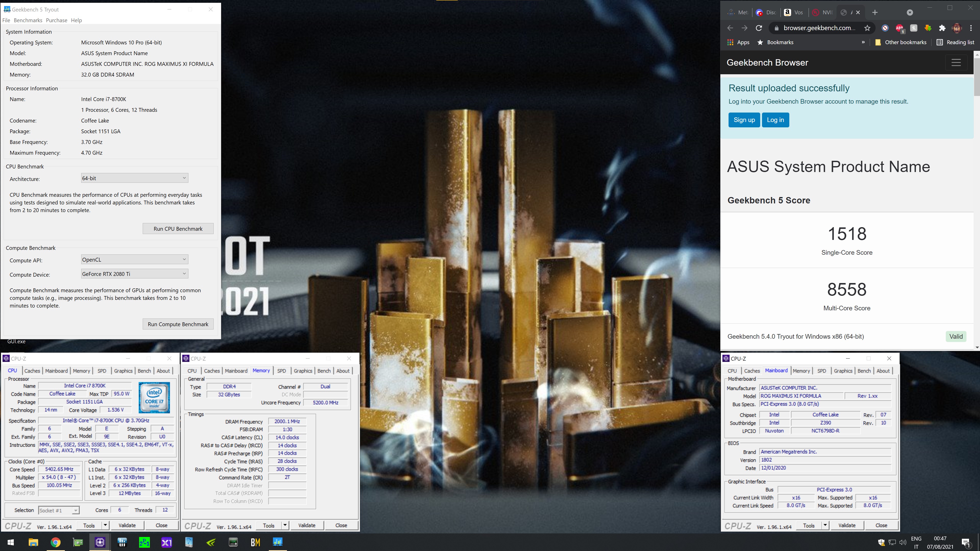Click the taskbar clock showing 00:47
Image resolution: width=980 pixels, height=551 pixels.
click(x=940, y=538)
